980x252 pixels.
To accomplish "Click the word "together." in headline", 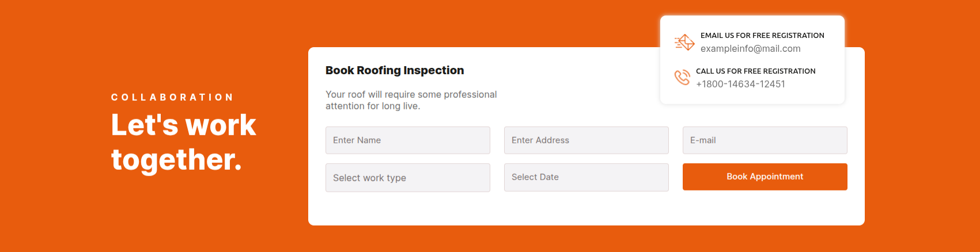I will 176,159.
